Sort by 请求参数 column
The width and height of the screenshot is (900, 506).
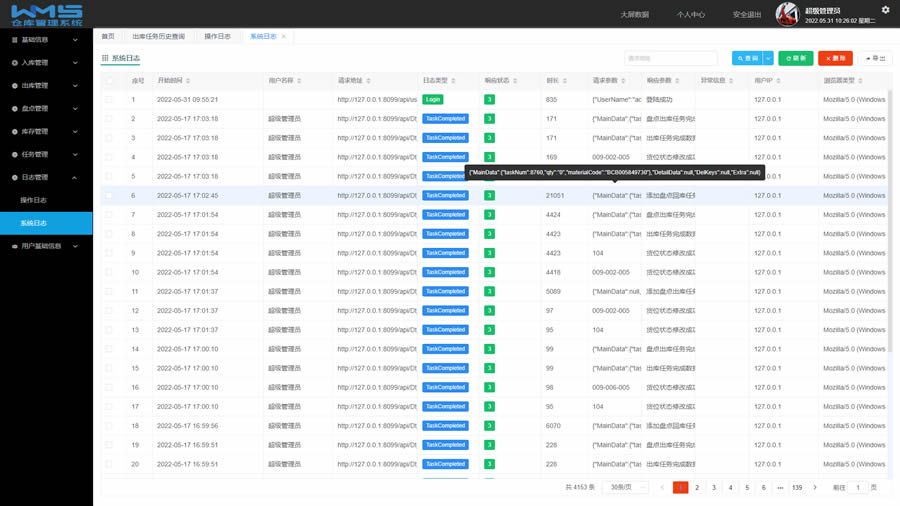click(623, 80)
